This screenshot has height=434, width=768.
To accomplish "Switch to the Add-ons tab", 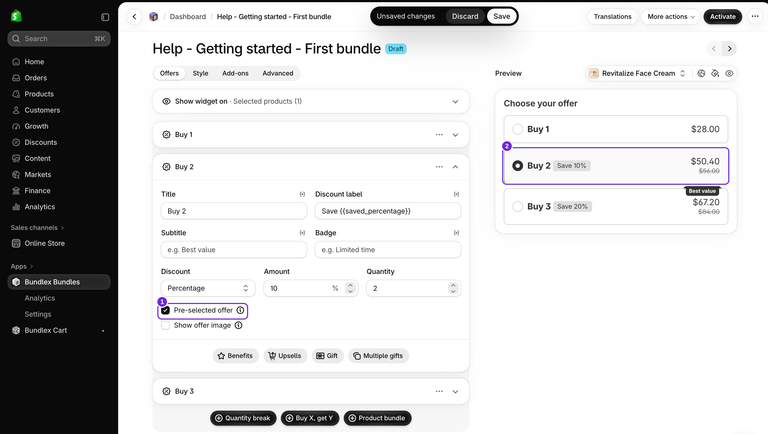I will click(x=235, y=73).
